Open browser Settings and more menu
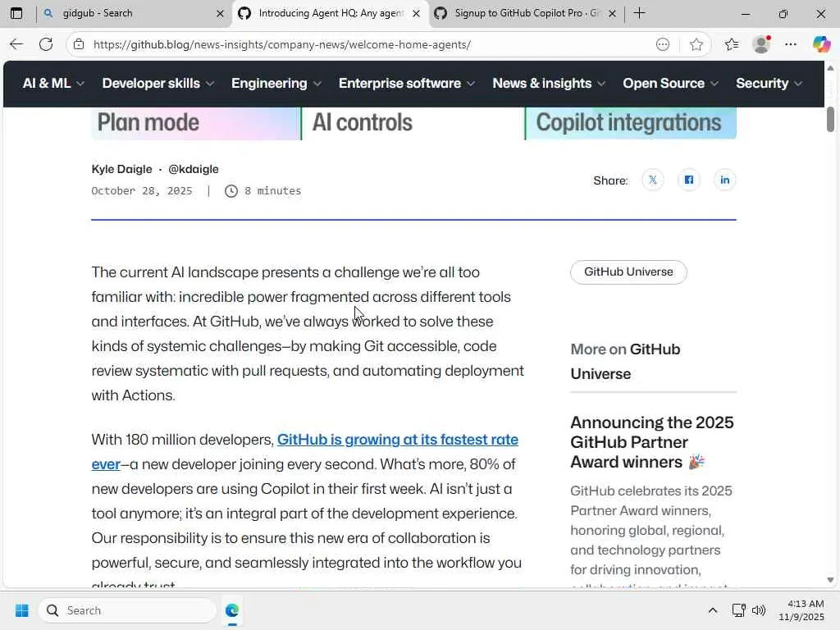 click(791, 44)
